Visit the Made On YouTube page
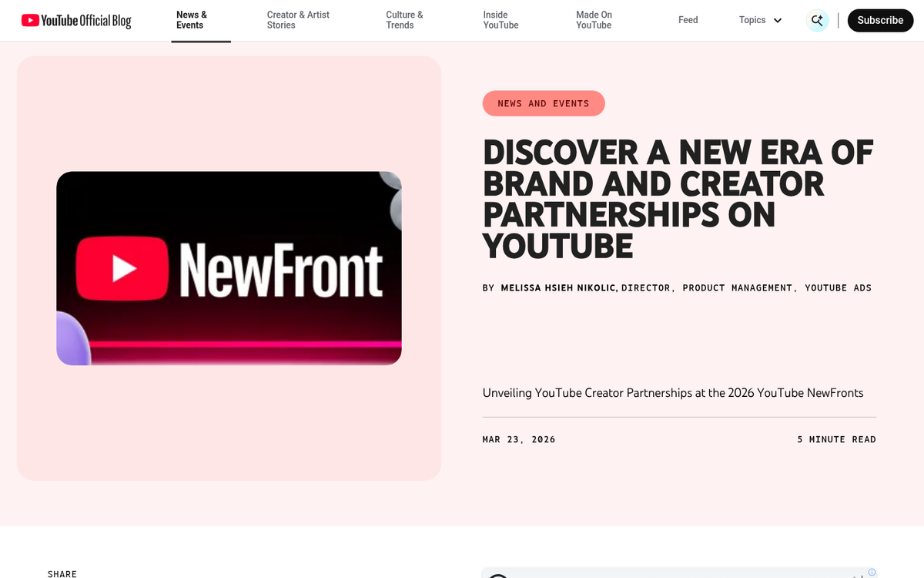Screen dimensions: 924x578 (x=594, y=19)
